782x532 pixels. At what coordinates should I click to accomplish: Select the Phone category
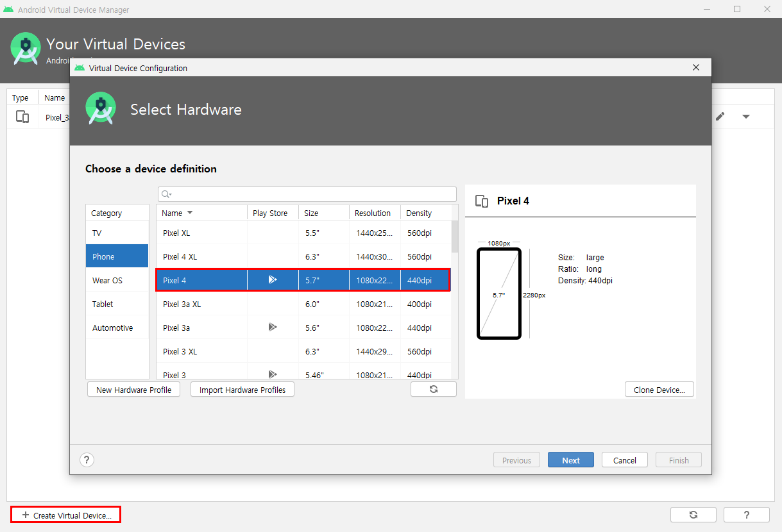pyautogui.click(x=117, y=256)
